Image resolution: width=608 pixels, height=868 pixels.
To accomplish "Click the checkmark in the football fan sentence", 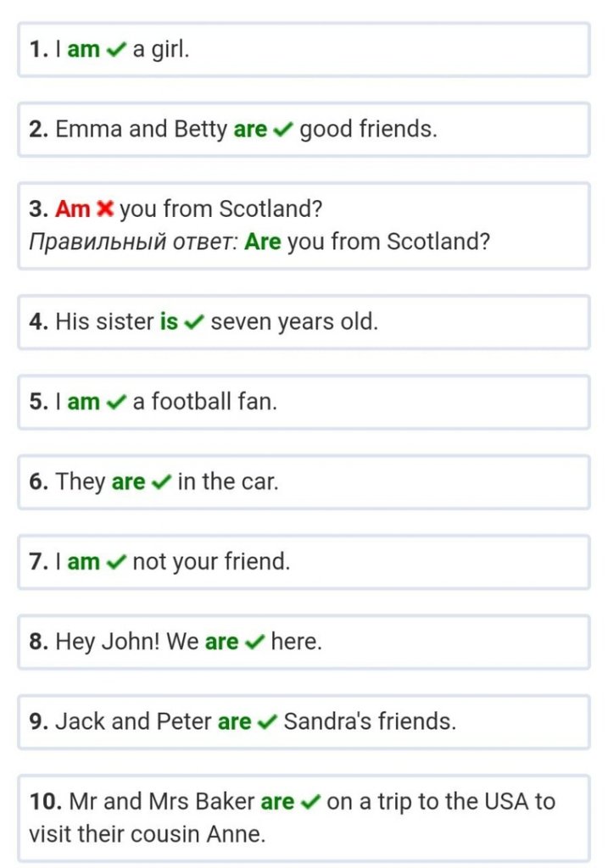I will coord(116,403).
